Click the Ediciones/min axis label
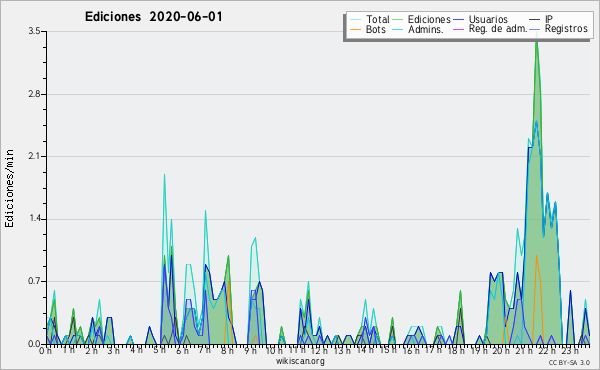The height and width of the screenshot is (370, 600). [x=9, y=188]
